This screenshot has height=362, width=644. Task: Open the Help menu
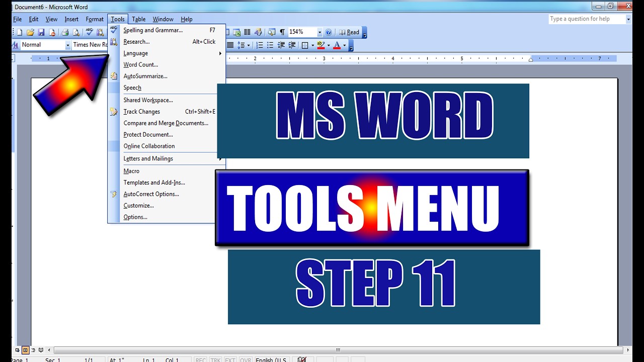point(187,19)
